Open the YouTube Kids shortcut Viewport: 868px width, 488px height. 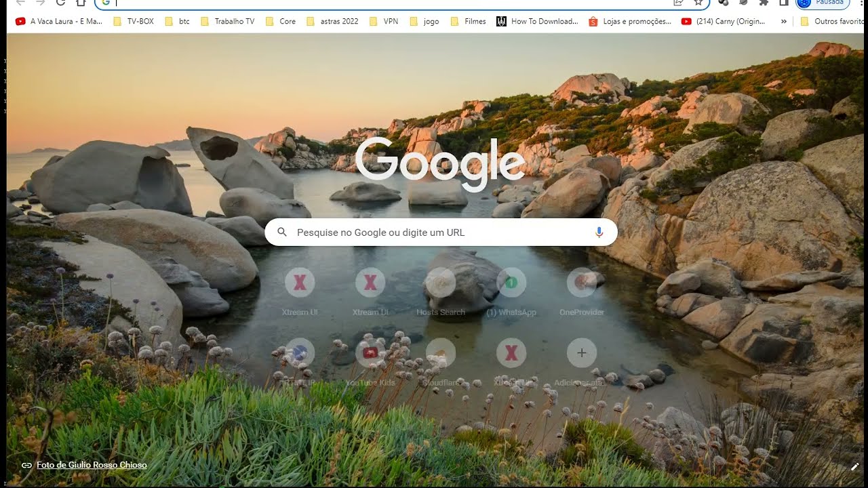click(x=370, y=362)
